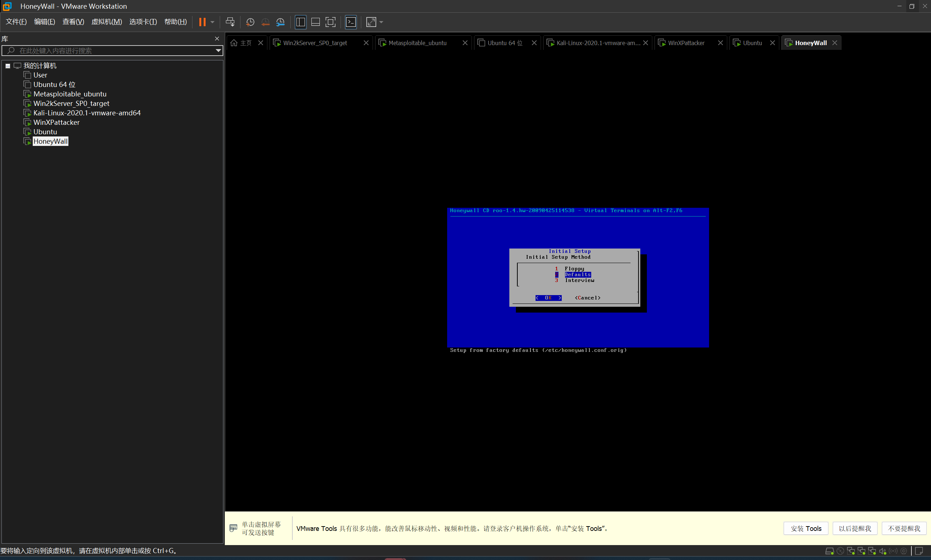Viewport: 931px width, 560px height.
Task: Select Ubuntu 64 位 in the library tree
Action: pos(54,84)
